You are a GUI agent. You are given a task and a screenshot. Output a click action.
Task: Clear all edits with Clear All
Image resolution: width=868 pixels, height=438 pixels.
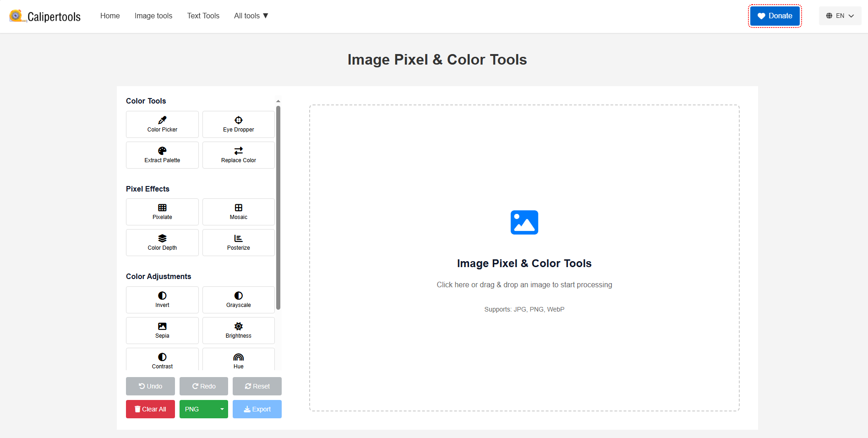[150, 409]
